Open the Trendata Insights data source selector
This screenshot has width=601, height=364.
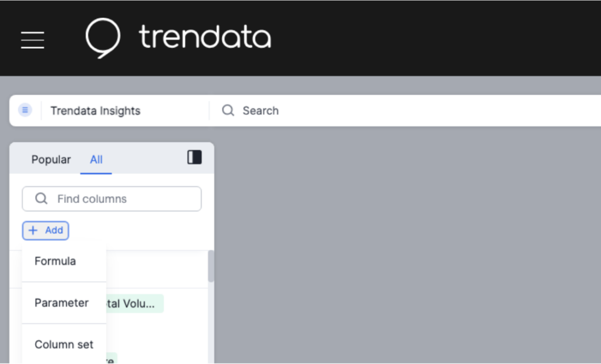point(96,111)
